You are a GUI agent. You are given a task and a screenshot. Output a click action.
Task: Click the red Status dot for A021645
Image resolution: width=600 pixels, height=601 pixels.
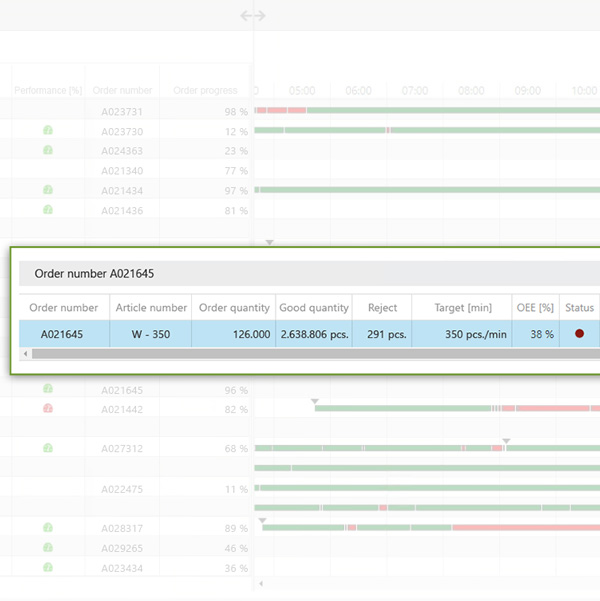[x=579, y=334]
